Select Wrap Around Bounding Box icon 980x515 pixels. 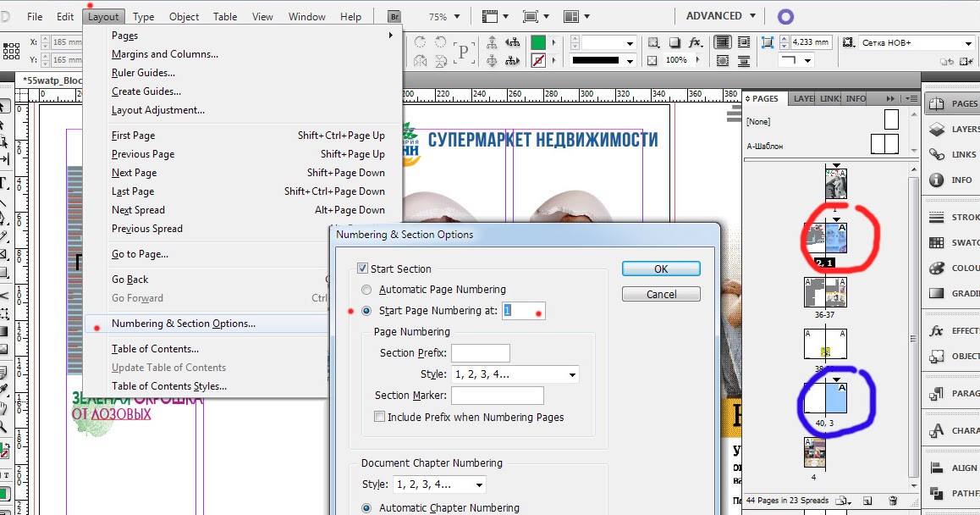tap(744, 42)
